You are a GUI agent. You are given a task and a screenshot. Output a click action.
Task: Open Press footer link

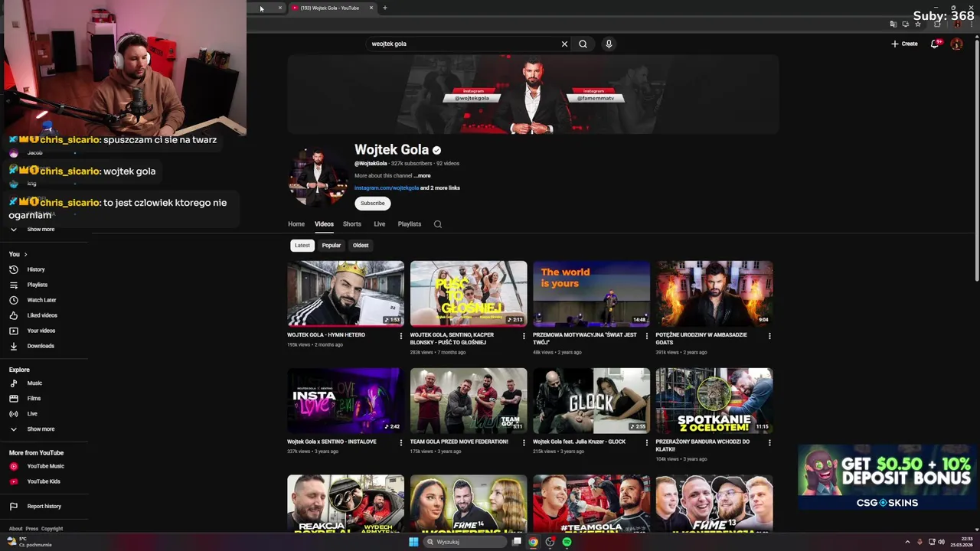[31, 529]
